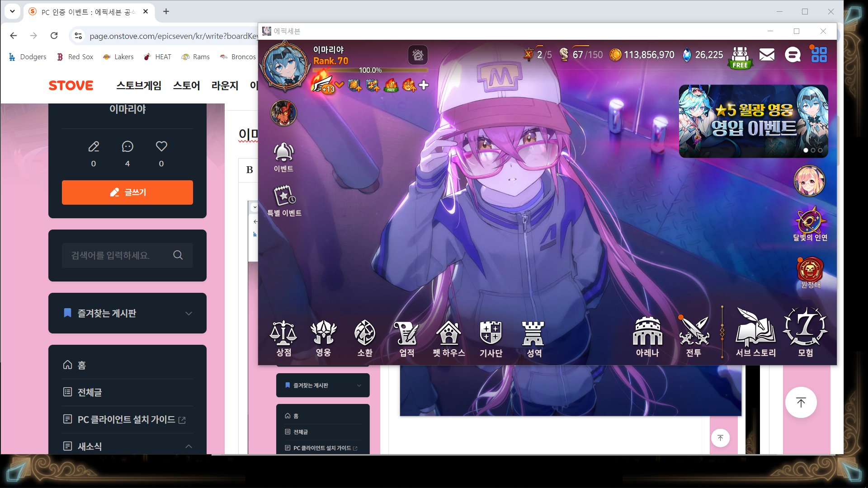The width and height of the screenshot is (868, 488).
Task: Click the gold coin currency icon
Action: [615, 55]
